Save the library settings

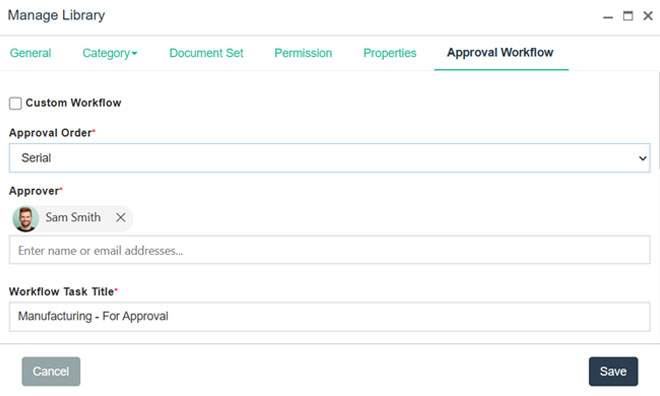613,372
